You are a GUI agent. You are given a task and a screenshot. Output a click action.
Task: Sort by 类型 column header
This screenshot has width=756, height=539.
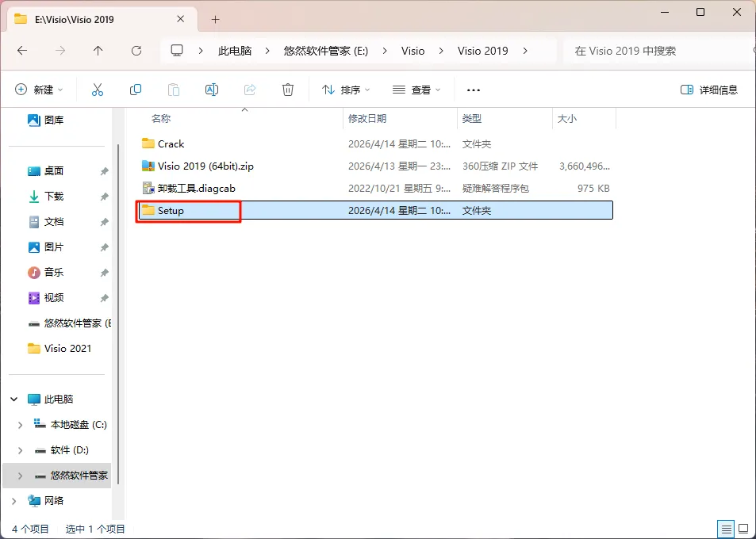pos(471,118)
